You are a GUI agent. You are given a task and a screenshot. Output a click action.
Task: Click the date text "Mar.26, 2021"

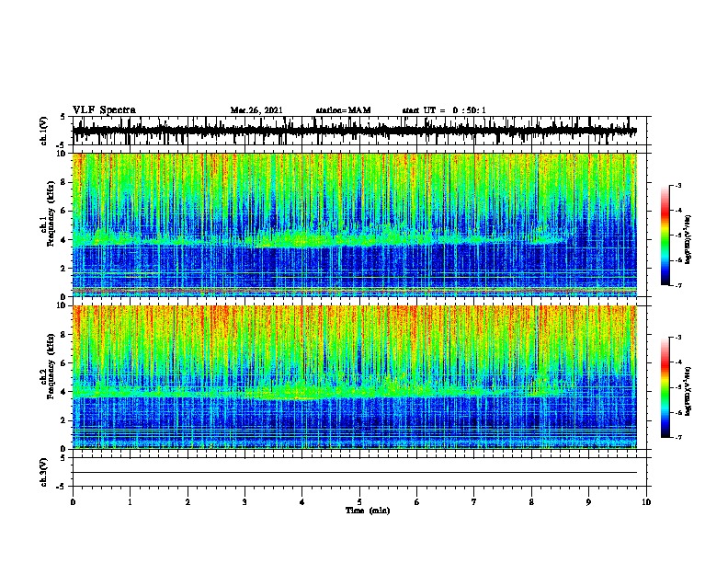pos(256,110)
